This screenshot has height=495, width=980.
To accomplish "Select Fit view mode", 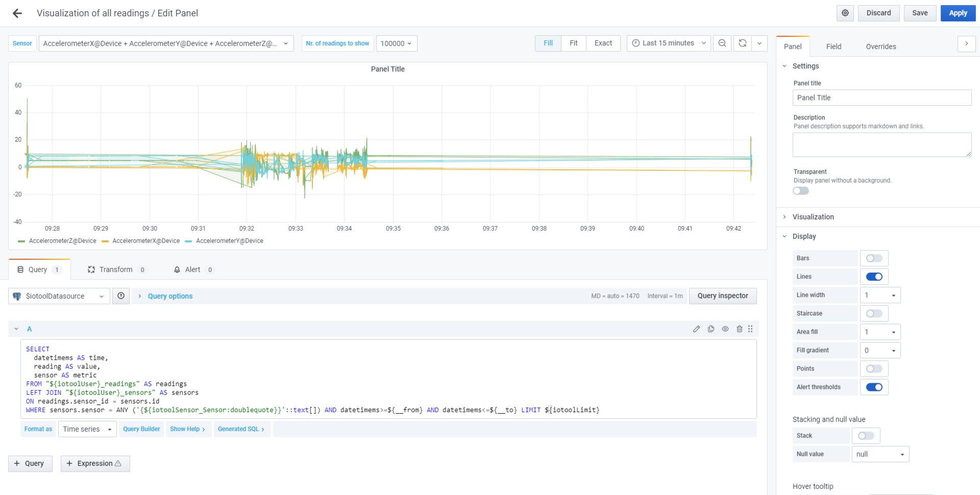I will coord(574,43).
